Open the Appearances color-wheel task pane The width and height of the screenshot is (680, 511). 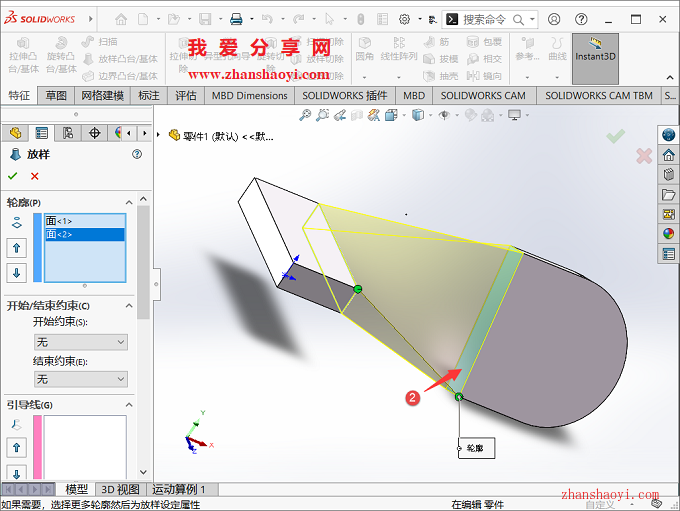click(668, 233)
